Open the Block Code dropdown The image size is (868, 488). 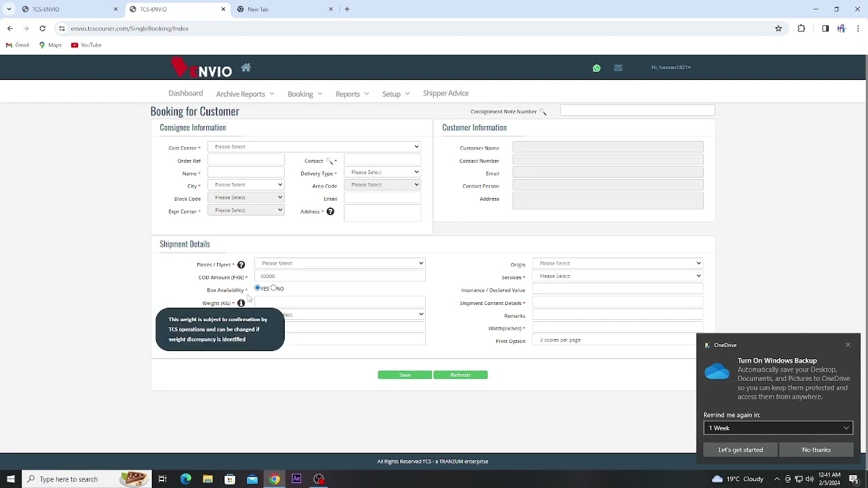(x=245, y=197)
